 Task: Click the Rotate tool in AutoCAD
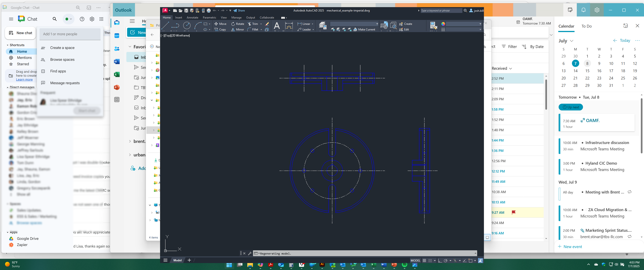(238, 24)
